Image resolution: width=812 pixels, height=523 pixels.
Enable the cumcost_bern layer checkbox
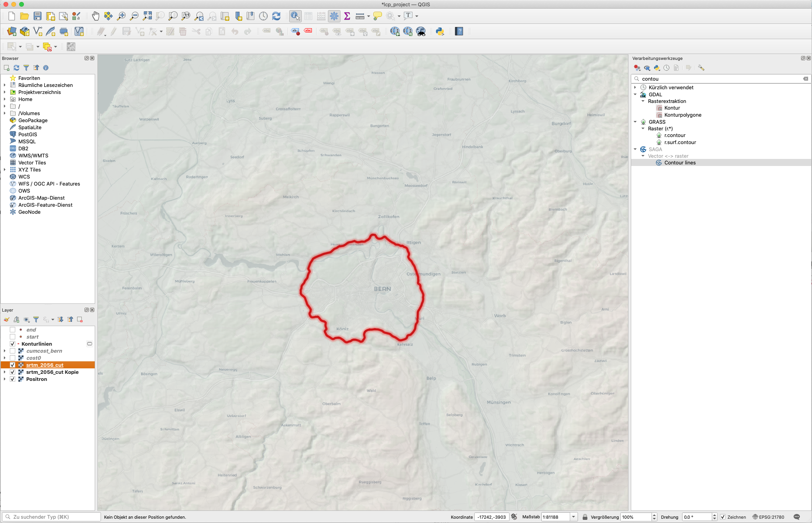click(x=13, y=351)
